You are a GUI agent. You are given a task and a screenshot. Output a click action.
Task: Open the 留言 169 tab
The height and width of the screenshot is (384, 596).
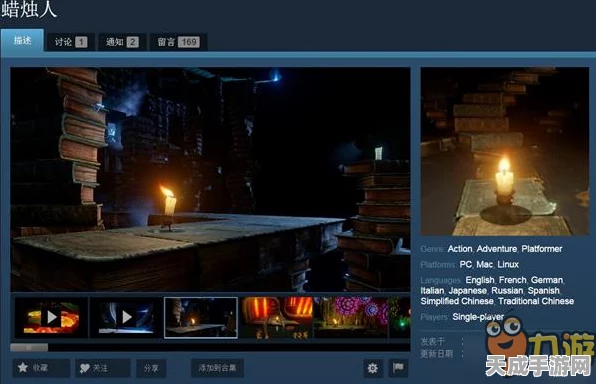point(178,42)
